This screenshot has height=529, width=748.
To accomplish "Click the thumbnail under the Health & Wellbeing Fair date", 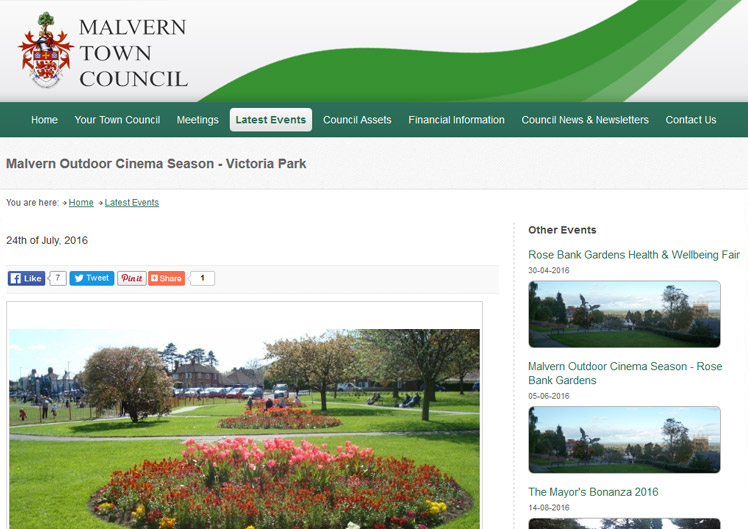I will click(624, 314).
